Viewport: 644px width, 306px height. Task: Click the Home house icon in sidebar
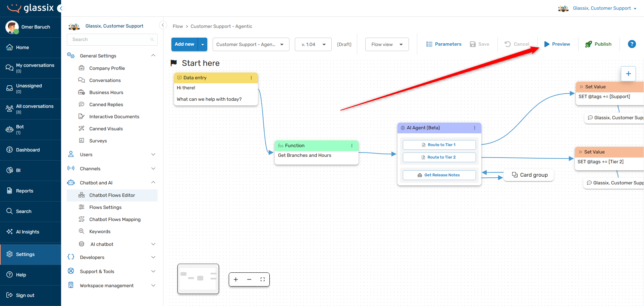(x=10, y=47)
